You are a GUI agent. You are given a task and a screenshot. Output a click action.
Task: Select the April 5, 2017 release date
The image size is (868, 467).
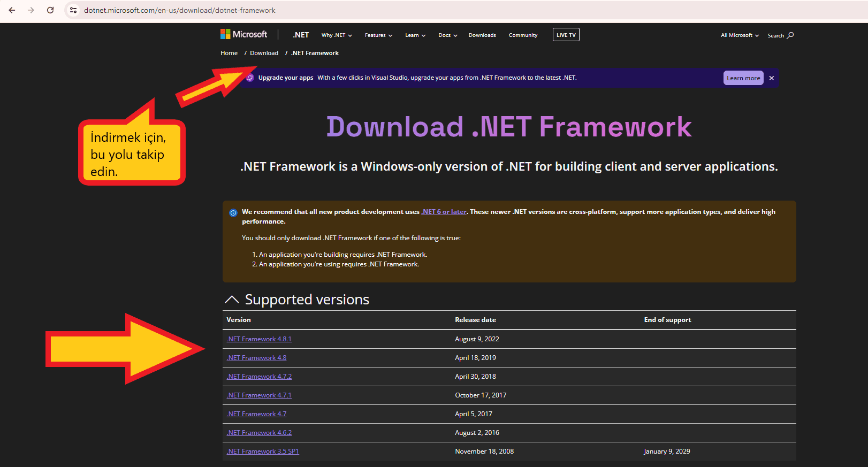click(474, 414)
